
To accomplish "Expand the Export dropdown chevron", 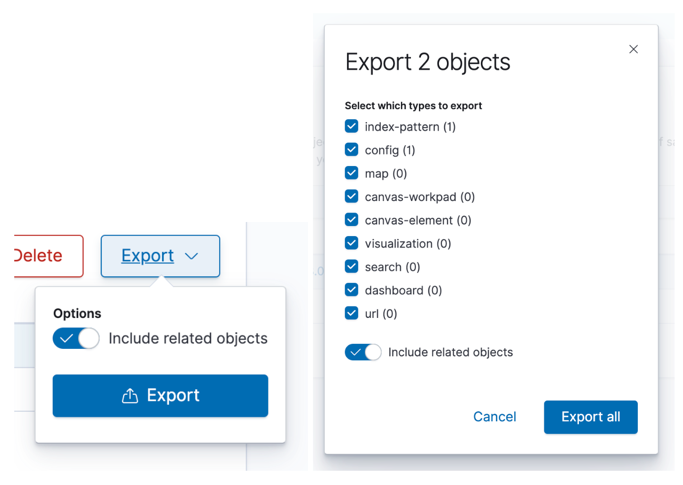I will tap(192, 257).
